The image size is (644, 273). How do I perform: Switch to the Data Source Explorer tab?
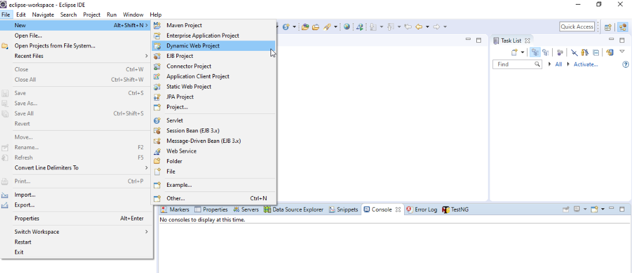(x=294, y=210)
